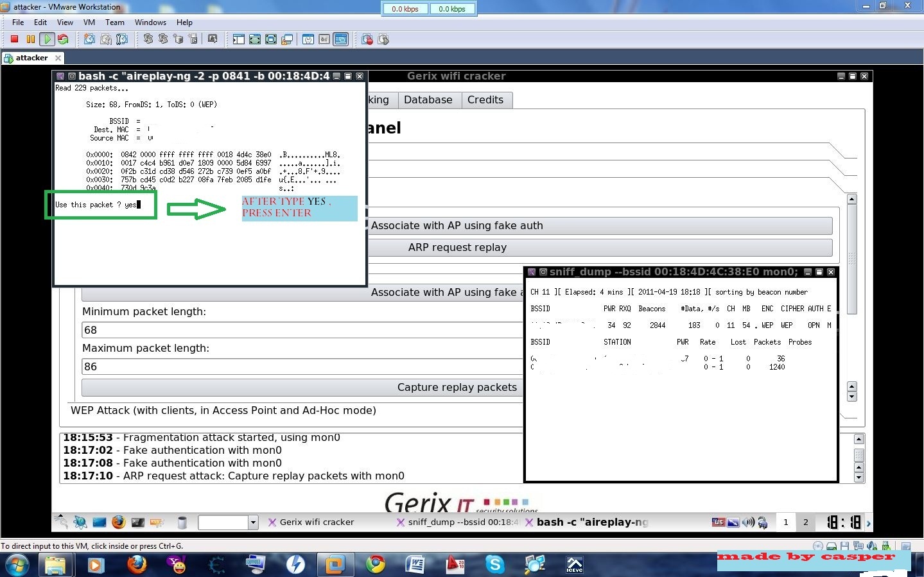
Task: Click the show sidebar toolbar icon
Action: point(238,39)
